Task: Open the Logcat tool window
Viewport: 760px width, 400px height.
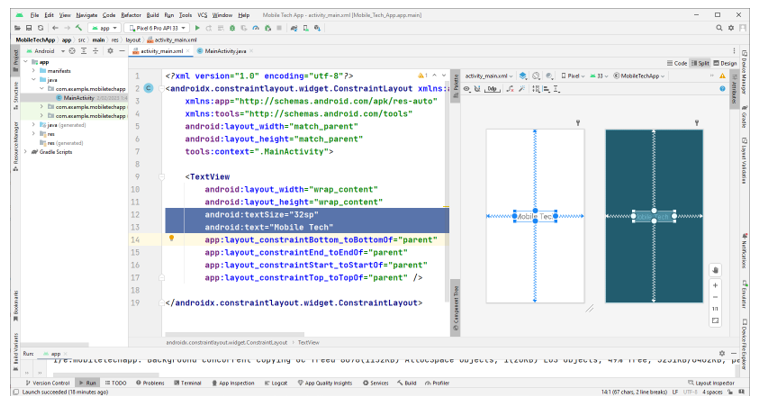Action: (276, 383)
